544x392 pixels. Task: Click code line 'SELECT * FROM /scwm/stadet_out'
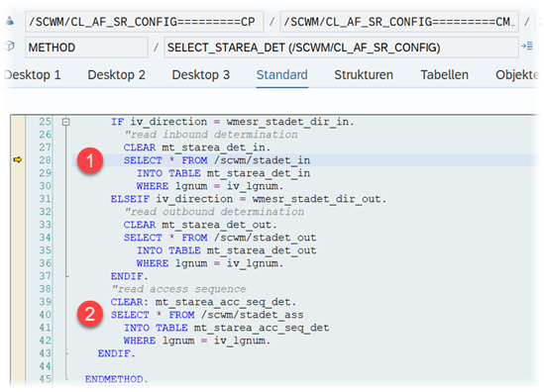tap(220, 238)
